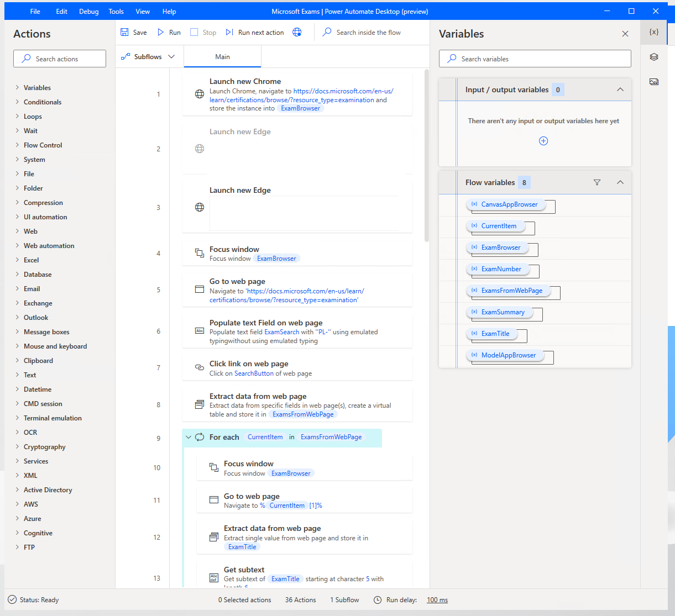Add input/output variable with the plus icon
Viewport: 675px width, 616px height.
point(543,141)
